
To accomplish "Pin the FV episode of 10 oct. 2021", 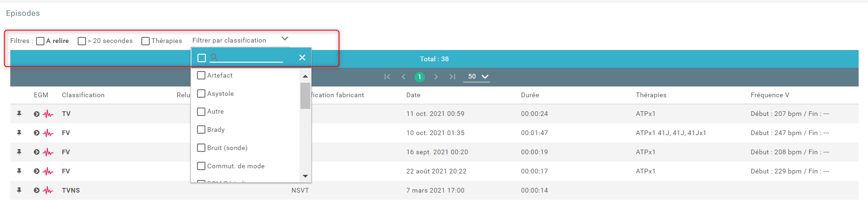I will [x=19, y=133].
